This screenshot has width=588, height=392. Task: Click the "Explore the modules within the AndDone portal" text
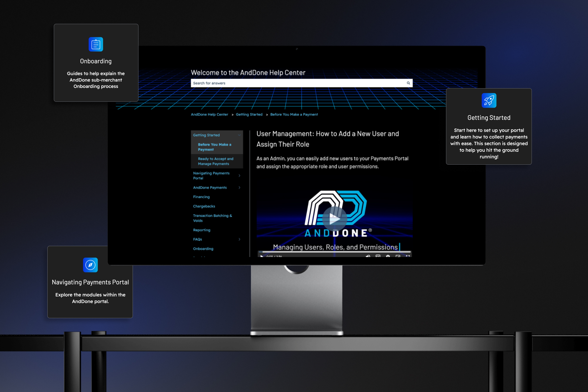90,298
